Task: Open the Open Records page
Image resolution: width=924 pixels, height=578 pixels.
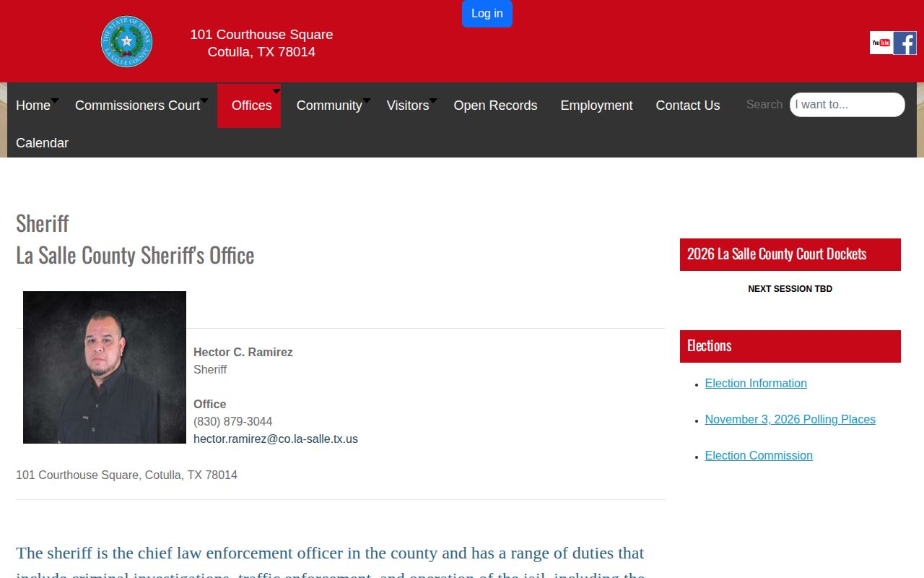Action: click(495, 105)
